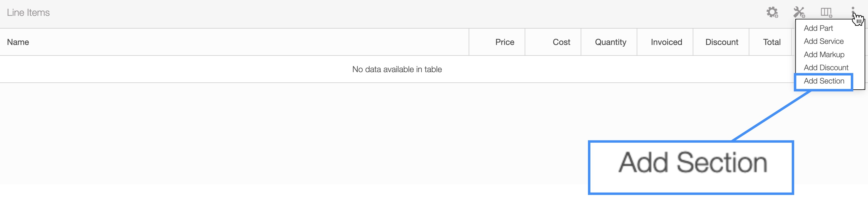Click the enlarged Add Section callout box
The image size is (868, 207).
click(691, 167)
